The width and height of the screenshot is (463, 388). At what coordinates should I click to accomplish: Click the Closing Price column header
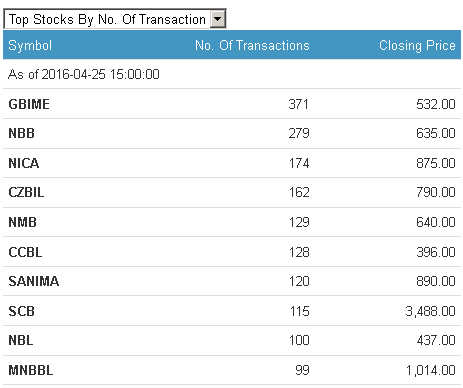[417, 45]
